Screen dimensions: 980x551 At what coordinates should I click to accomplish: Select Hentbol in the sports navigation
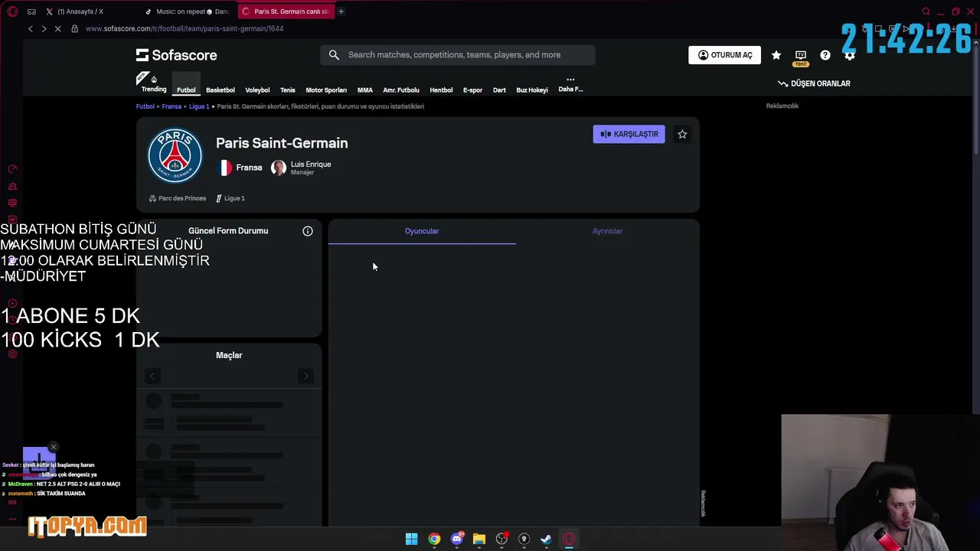(441, 90)
